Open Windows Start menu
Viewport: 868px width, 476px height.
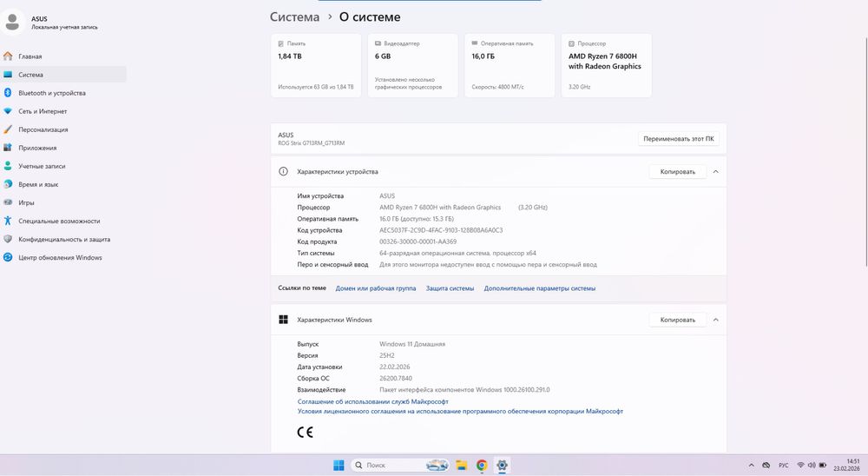point(339,466)
